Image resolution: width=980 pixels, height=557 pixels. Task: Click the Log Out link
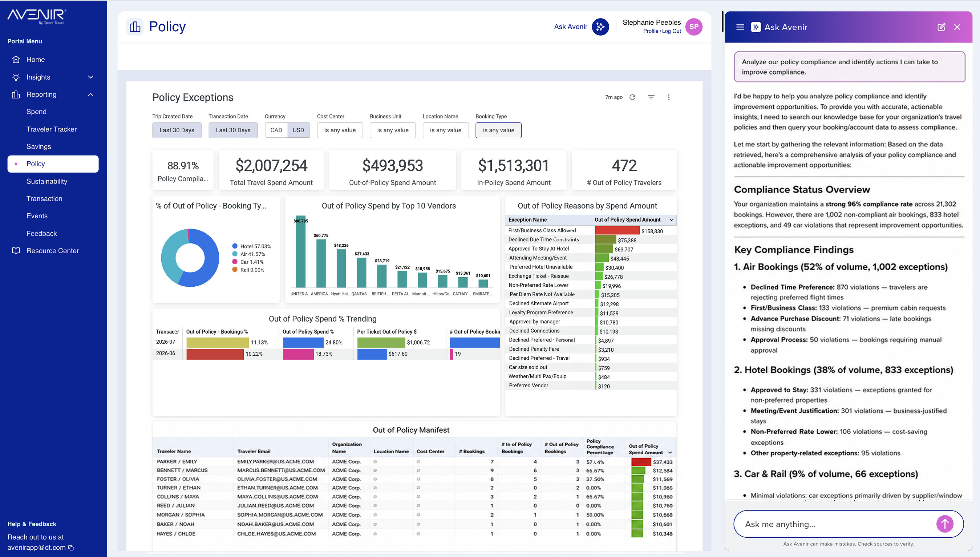(x=671, y=31)
